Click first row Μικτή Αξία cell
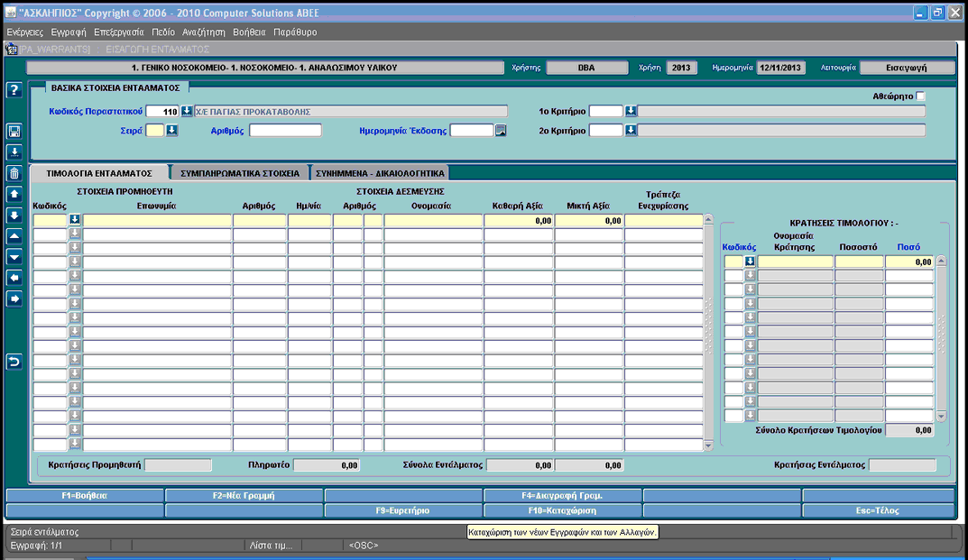 (588, 220)
